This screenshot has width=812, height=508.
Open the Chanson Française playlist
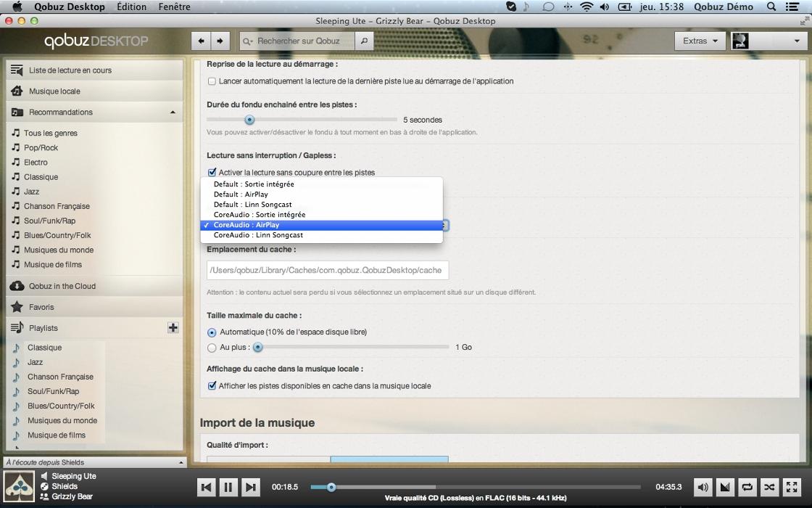[x=60, y=377]
